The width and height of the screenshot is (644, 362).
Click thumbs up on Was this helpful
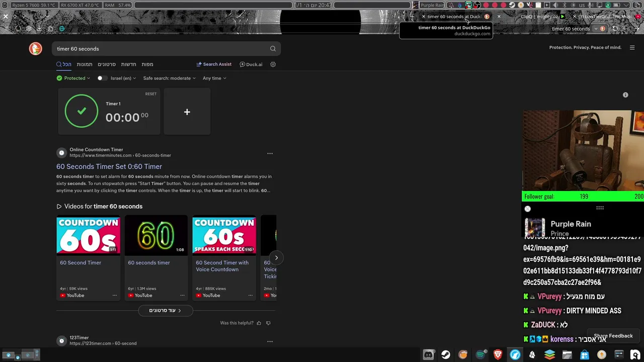pos(259,323)
